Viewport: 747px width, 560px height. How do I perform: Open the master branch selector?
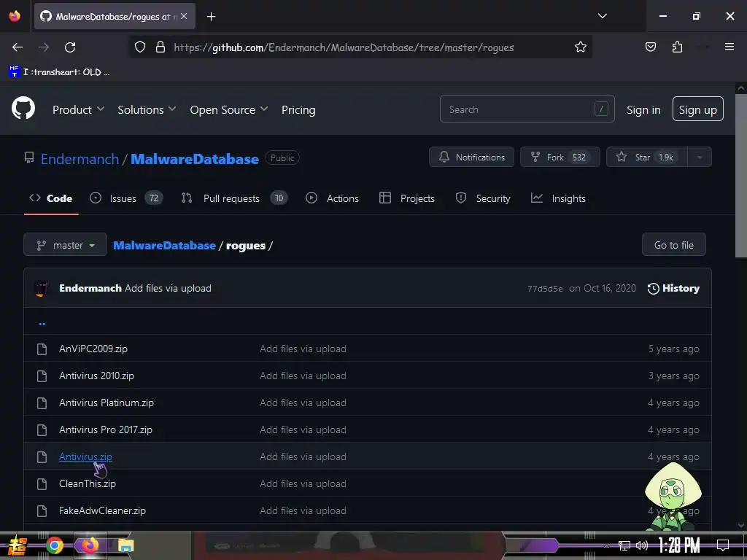tap(65, 245)
